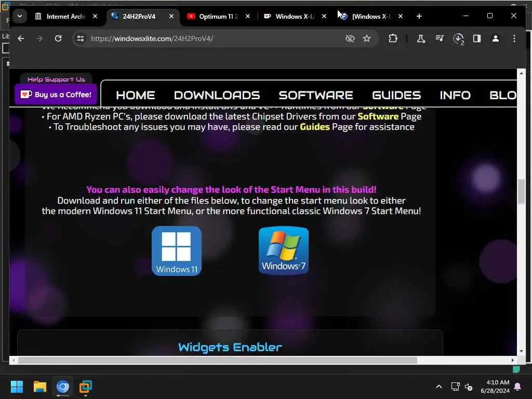Screen dimensions: 532x399
Task: Reload the current page
Action: pos(58,38)
